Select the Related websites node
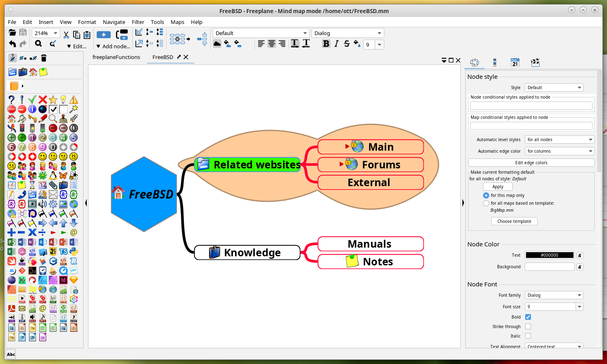The image size is (607, 364). click(x=247, y=165)
